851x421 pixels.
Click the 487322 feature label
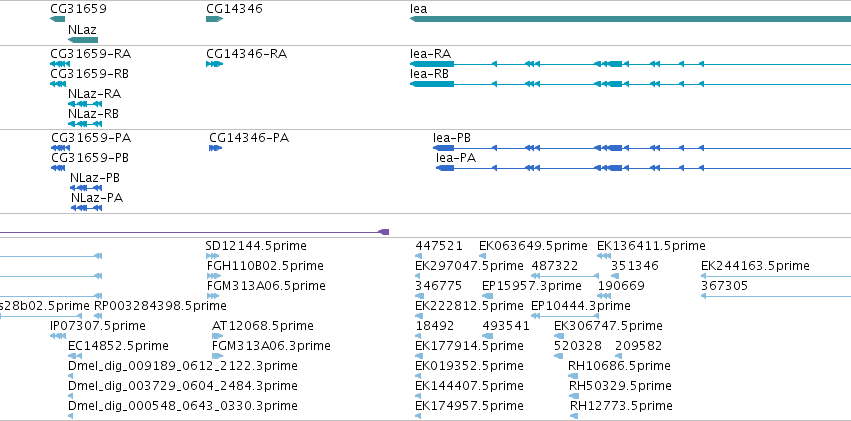tap(555, 266)
